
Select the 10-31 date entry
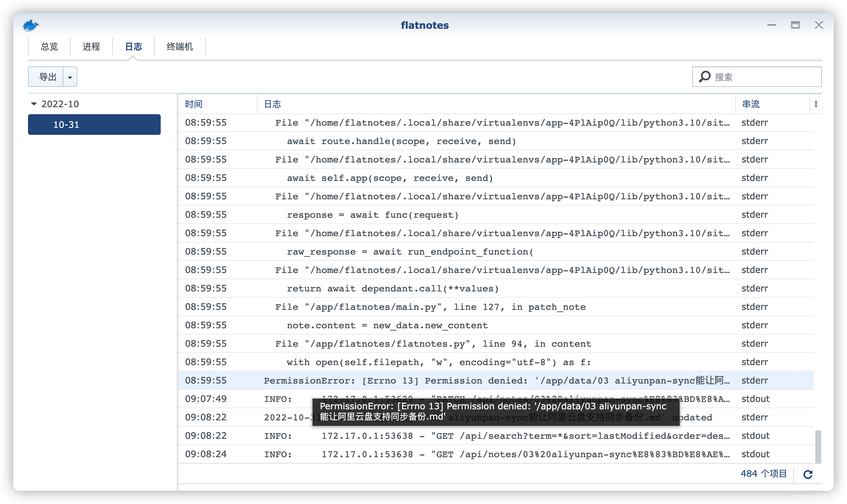coord(94,125)
